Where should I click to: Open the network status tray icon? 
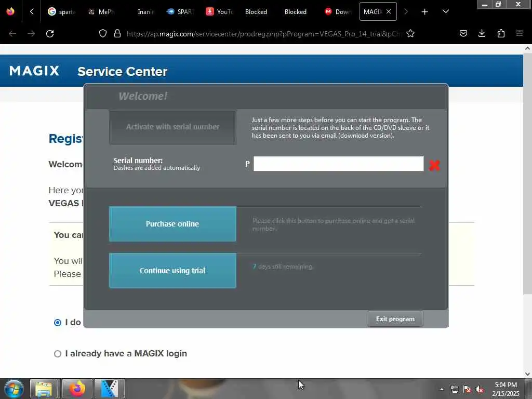pos(454,389)
